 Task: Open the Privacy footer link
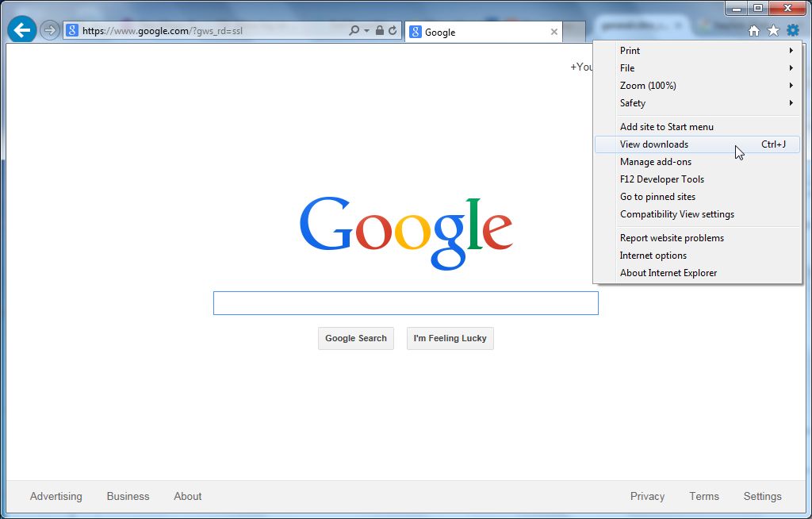pyautogui.click(x=647, y=496)
